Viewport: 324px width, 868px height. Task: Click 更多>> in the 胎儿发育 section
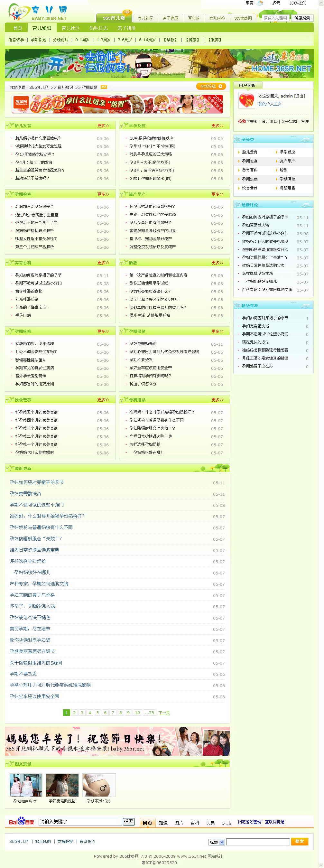(103, 126)
